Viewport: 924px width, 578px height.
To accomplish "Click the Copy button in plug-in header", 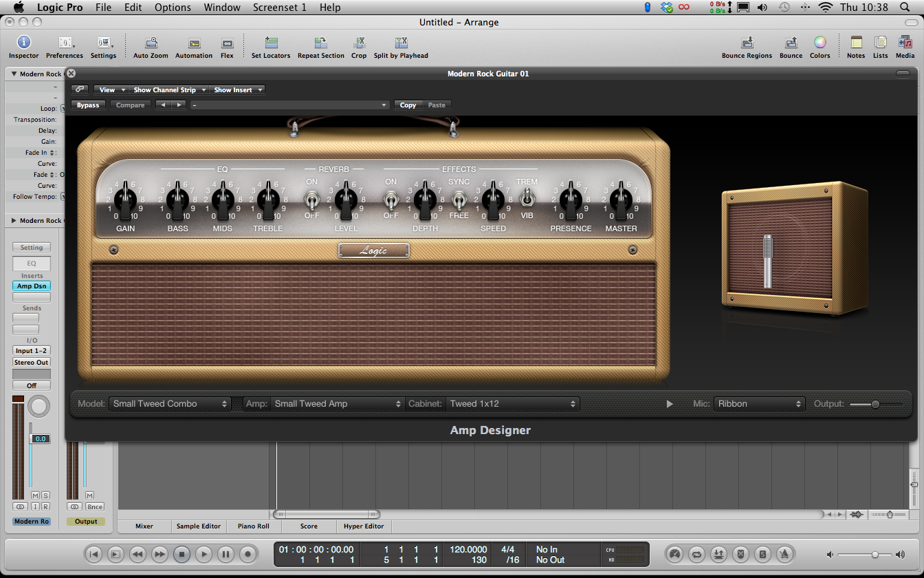I will pos(408,105).
